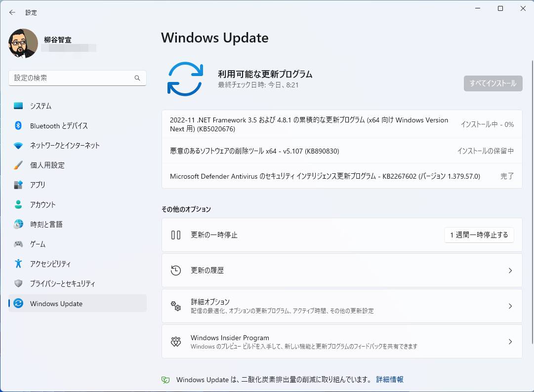Click the 個人用設定 paintbrush icon
This screenshot has height=392, width=534.
pos(18,165)
